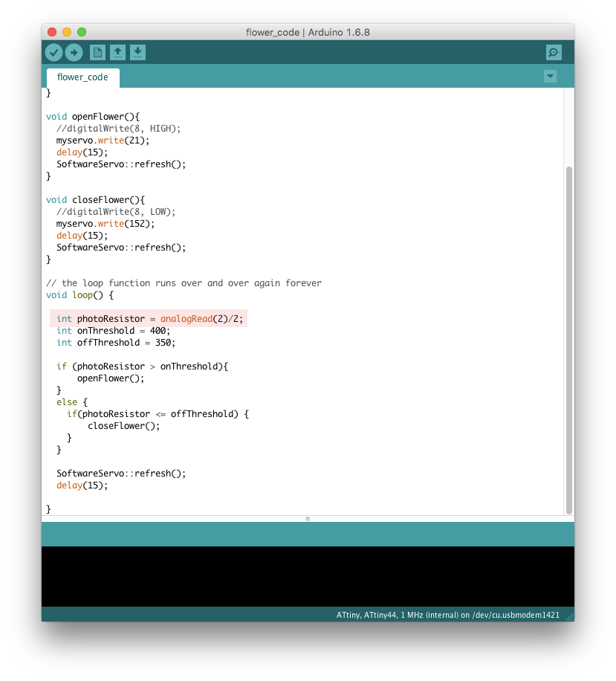Click the 'myservo.write(152);' line

tap(106, 224)
